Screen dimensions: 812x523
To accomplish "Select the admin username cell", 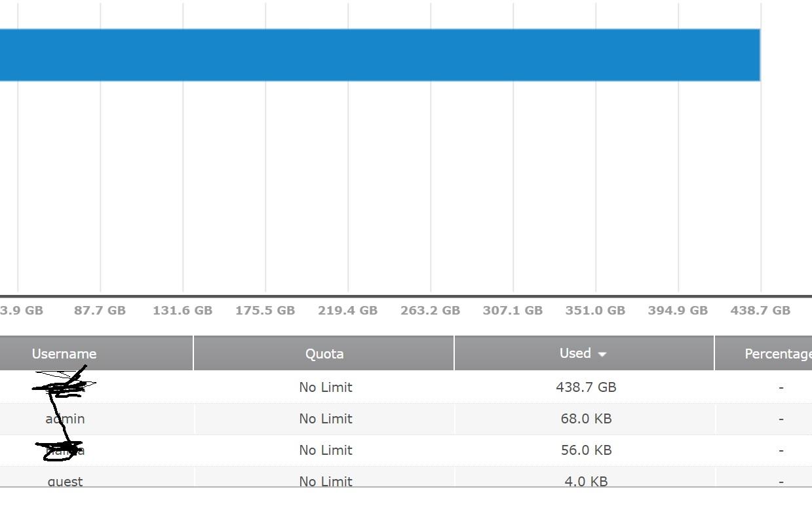I will coord(65,419).
